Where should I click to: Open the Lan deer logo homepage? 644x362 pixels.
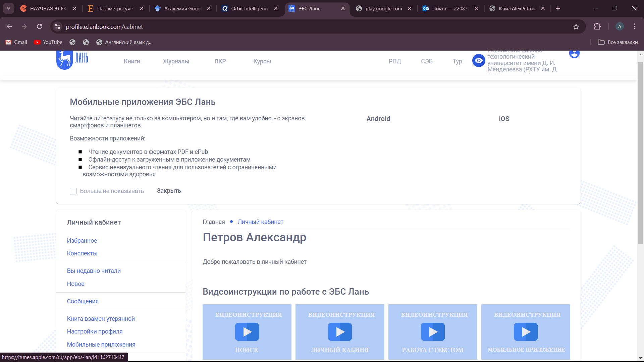72,60
